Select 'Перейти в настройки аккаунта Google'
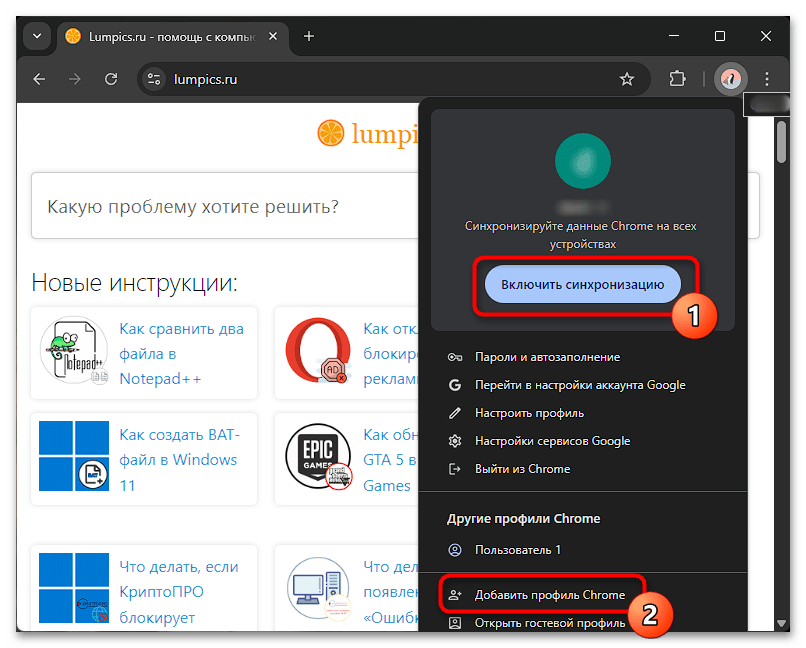 (x=583, y=385)
